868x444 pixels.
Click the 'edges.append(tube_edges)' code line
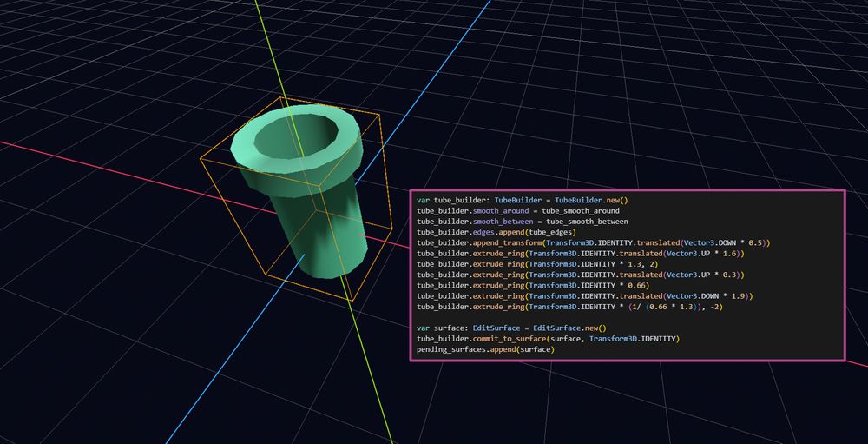pos(497,232)
